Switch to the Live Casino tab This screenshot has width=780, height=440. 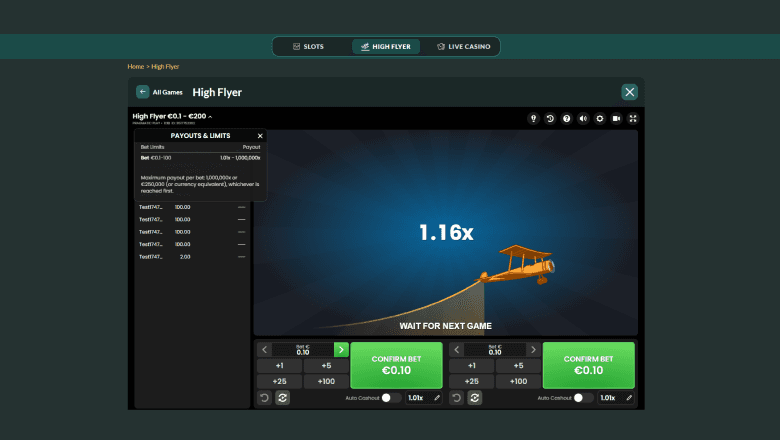point(463,46)
